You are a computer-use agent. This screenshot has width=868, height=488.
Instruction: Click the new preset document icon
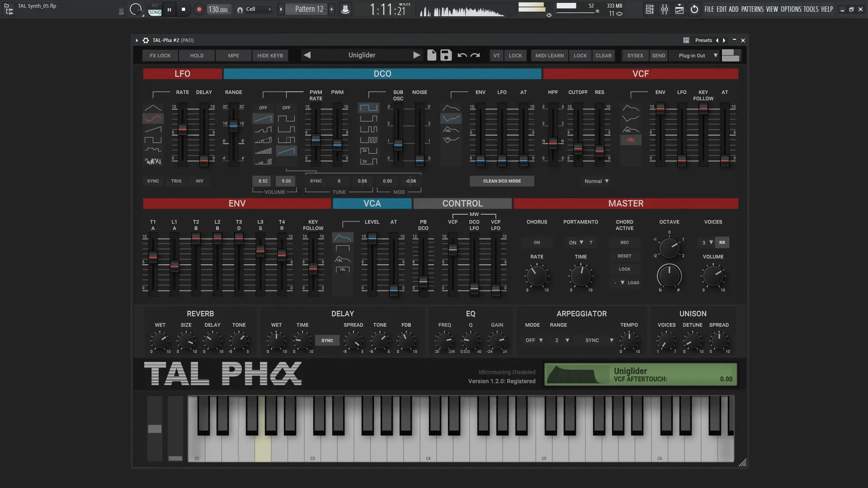click(x=432, y=55)
